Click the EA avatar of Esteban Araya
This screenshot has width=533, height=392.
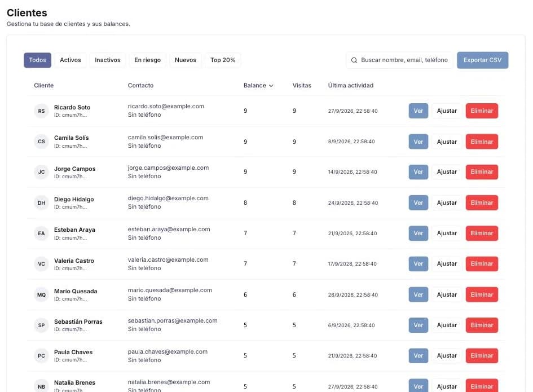(41, 234)
